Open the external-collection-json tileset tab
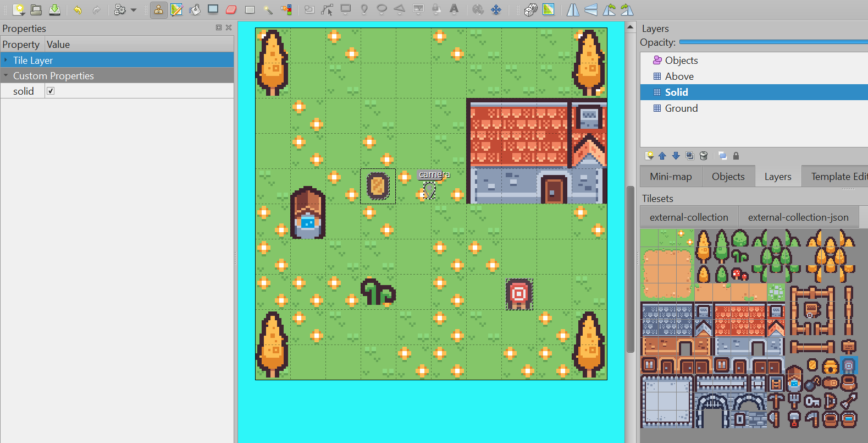 pos(798,217)
